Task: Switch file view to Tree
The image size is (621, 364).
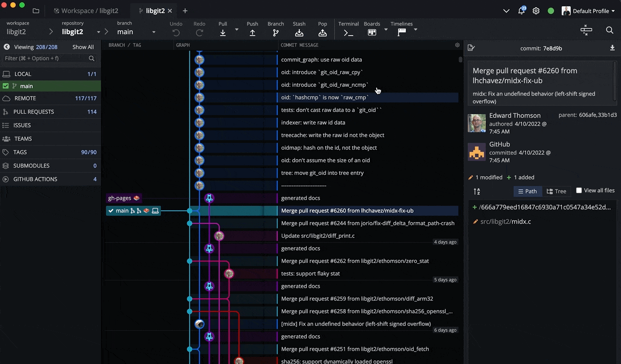Action: pyautogui.click(x=556, y=191)
